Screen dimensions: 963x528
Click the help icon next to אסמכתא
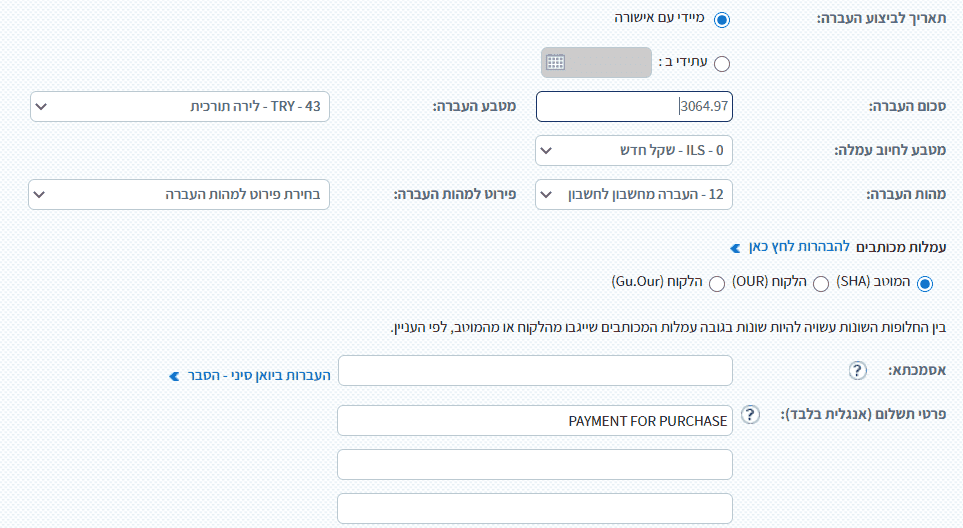pos(857,370)
